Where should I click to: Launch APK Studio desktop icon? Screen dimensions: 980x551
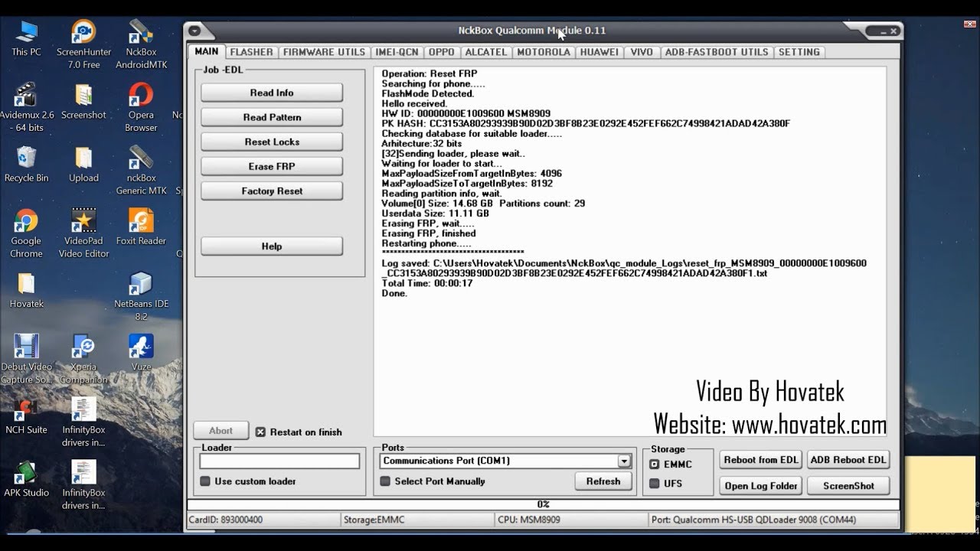pos(26,478)
